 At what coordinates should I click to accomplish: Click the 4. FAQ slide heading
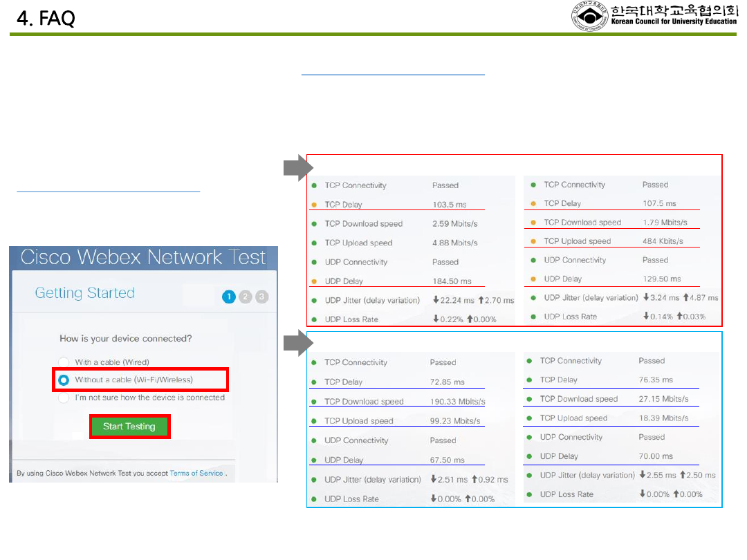[x=46, y=19]
